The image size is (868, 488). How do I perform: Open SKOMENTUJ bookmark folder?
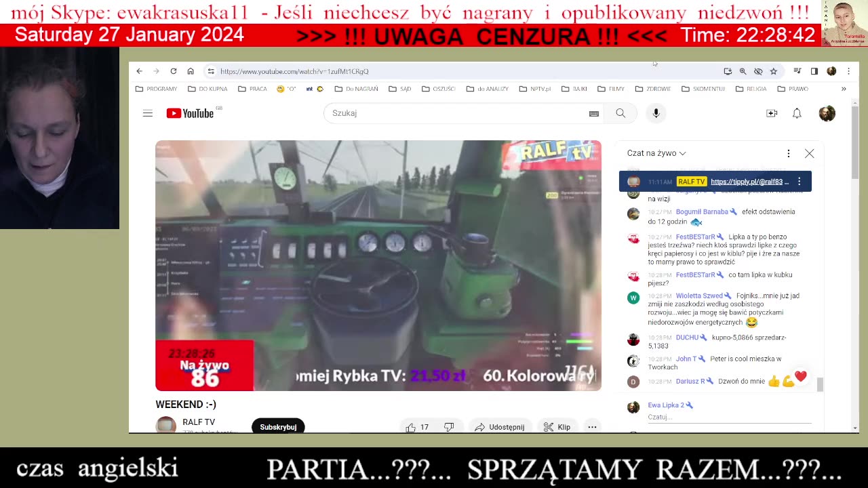(x=703, y=89)
